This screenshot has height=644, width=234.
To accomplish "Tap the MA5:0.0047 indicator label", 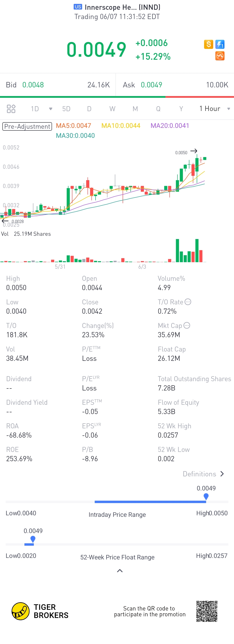I will [x=74, y=125].
